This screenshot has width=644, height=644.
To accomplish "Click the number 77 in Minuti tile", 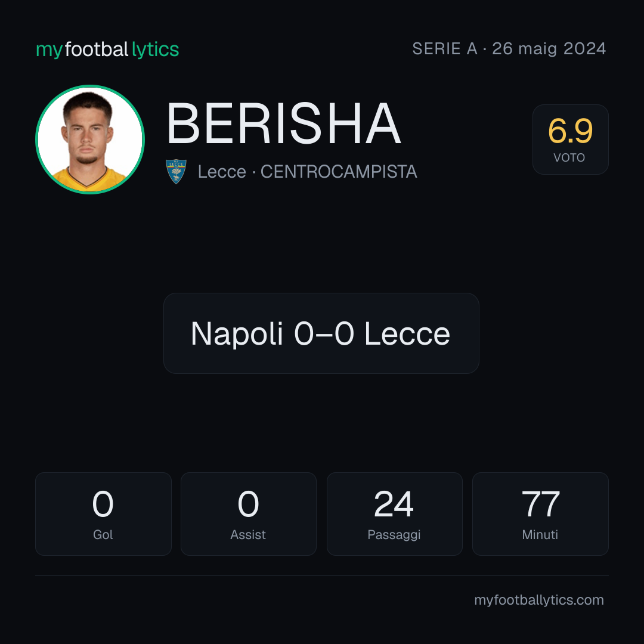I will tap(540, 504).
